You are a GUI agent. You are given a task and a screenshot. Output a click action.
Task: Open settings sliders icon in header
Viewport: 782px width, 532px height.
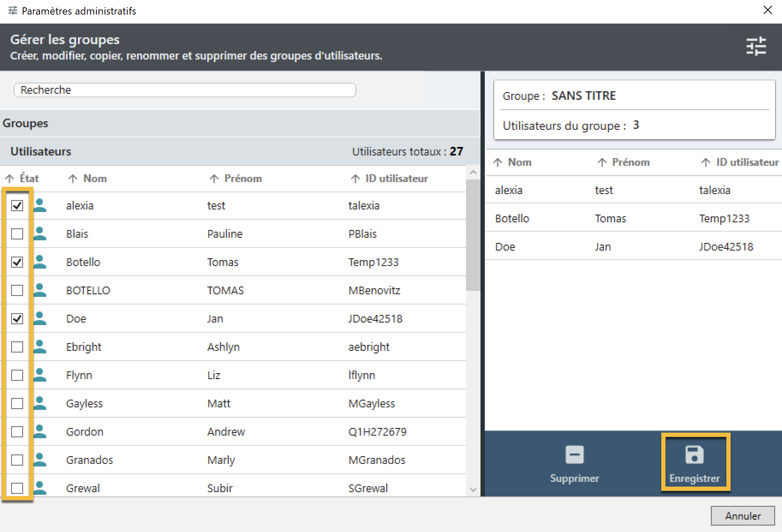point(756,46)
